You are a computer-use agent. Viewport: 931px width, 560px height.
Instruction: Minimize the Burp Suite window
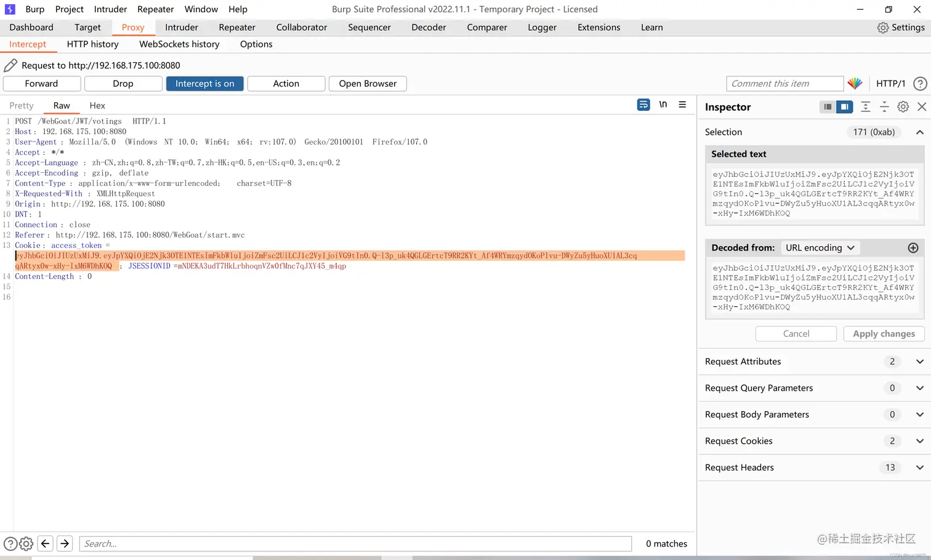click(860, 9)
